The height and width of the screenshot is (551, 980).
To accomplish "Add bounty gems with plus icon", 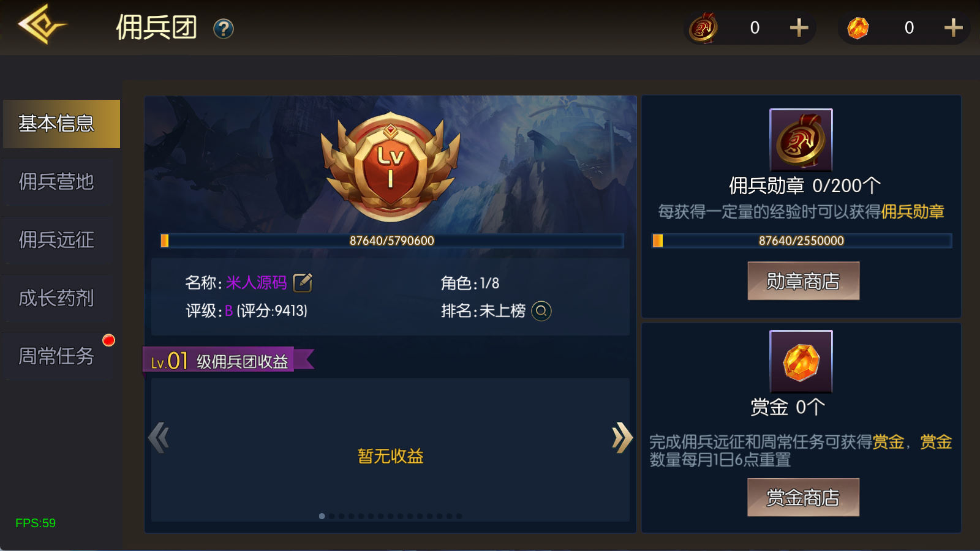I will pyautogui.click(x=953, y=28).
